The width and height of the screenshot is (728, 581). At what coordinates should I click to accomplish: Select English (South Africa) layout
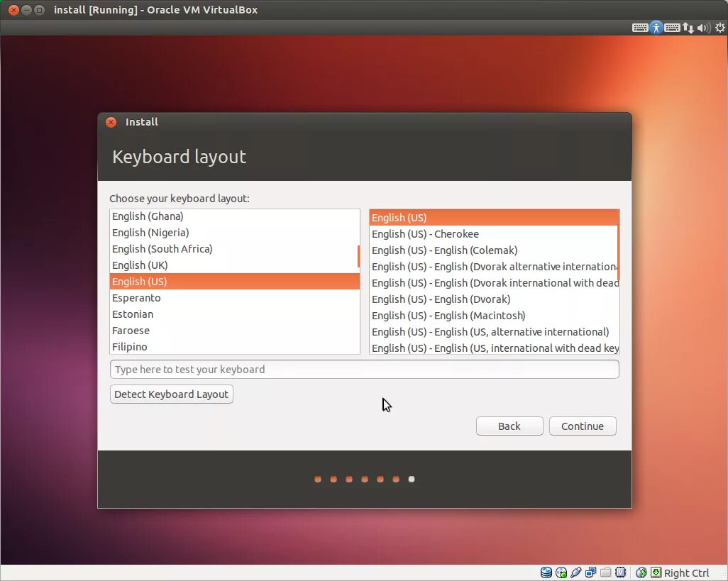click(x=234, y=249)
